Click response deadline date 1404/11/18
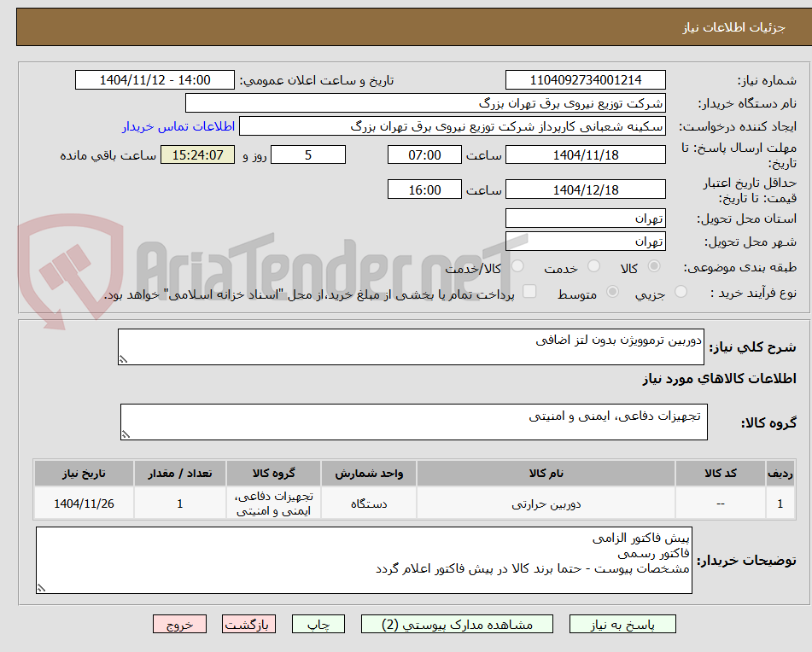Screen dimensions: 812x652 click(585, 154)
